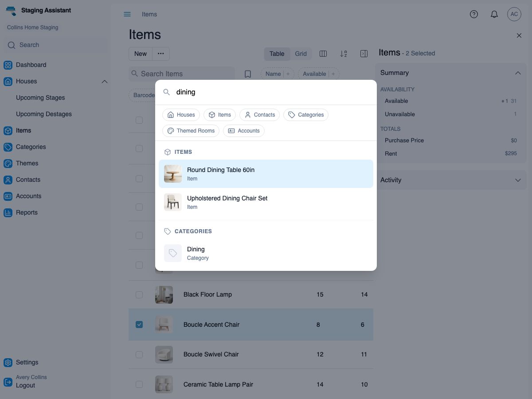Image resolution: width=532 pixels, height=399 pixels.
Task: Click the Staging Assistant logo icon
Action: pos(11,10)
